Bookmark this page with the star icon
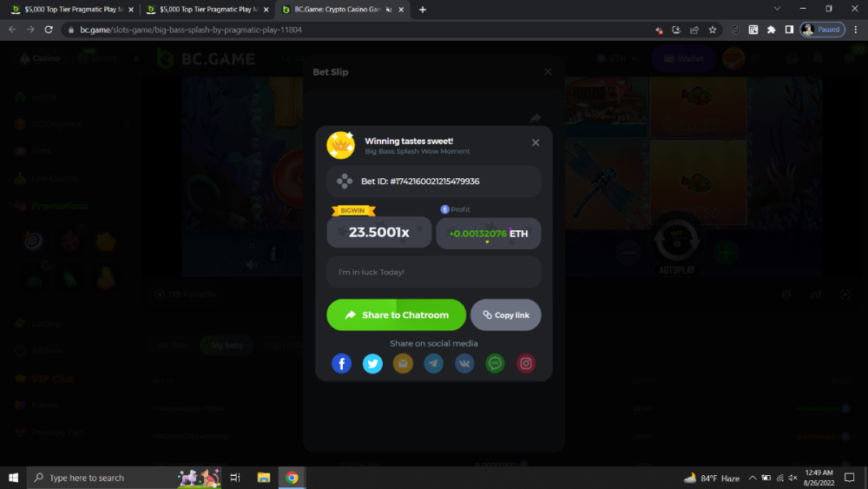The width and height of the screenshot is (868, 489). tap(713, 30)
